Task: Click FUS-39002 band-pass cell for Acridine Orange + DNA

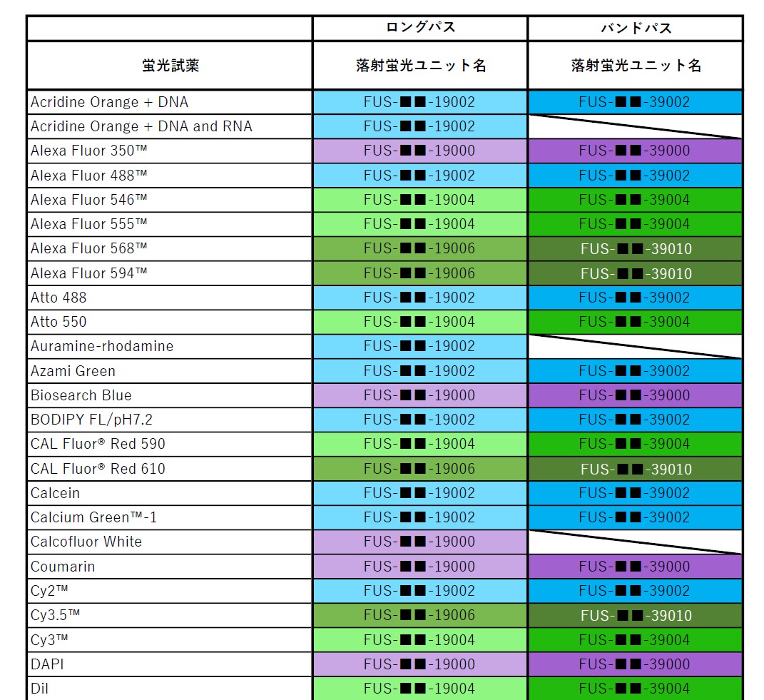Action: (636, 102)
